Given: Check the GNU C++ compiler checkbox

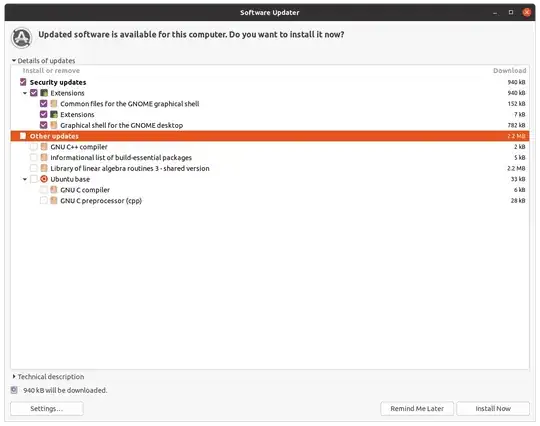Looking at the screenshot, I should [x=33, y=147].
